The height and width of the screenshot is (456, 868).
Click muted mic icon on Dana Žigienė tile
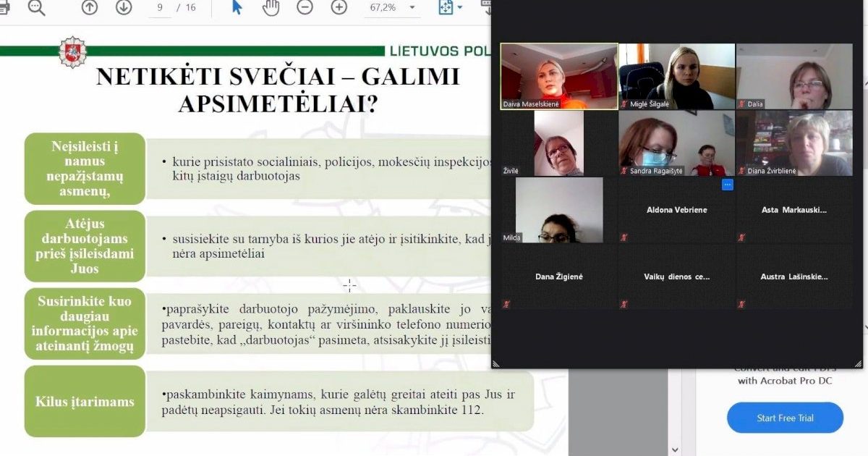[x=506, y=304]
